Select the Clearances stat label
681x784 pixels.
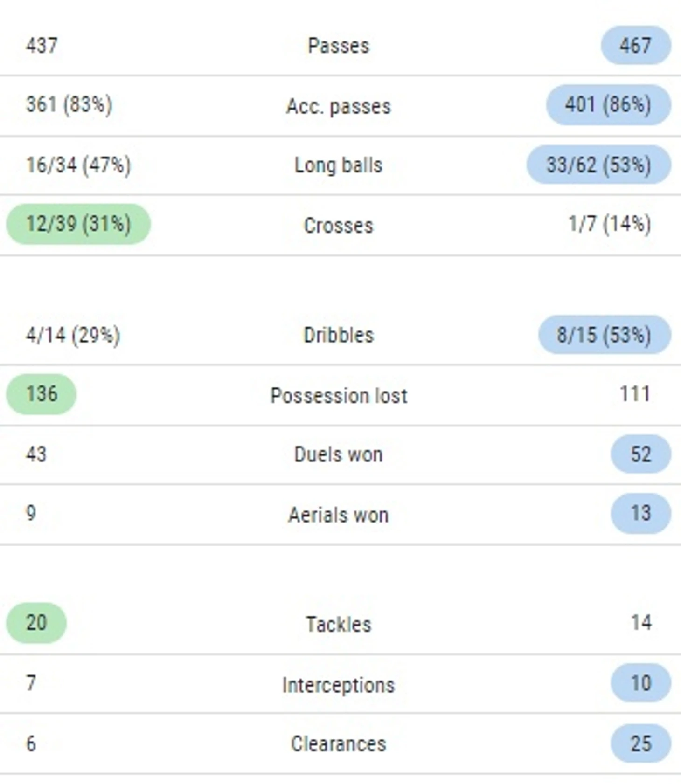(339, 743)
